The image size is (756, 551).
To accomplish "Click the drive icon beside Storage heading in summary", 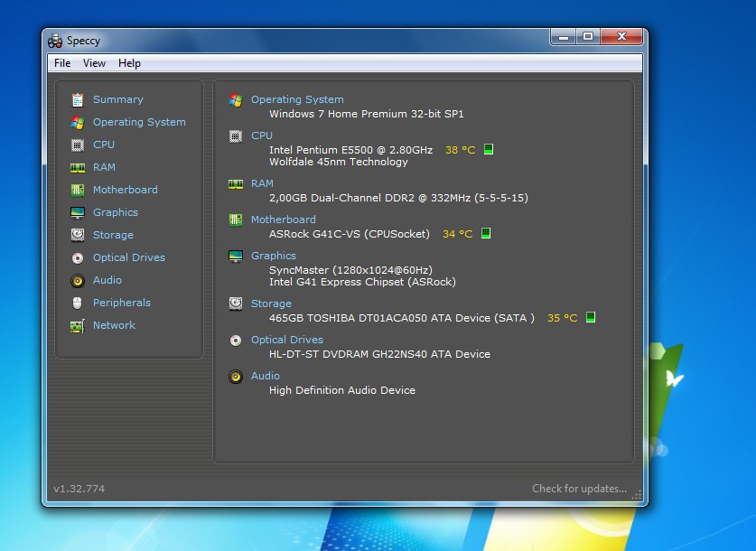I will [x=235, y=304].
